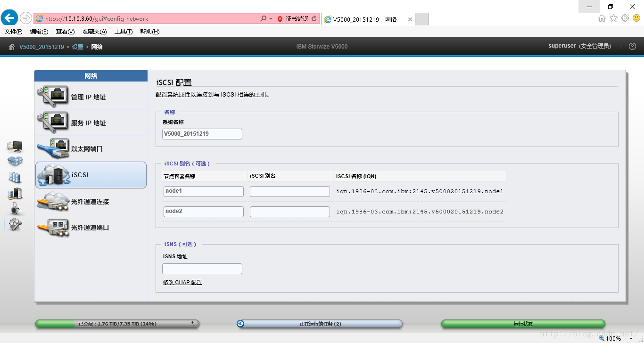Viewport: 644px width, 343px height.
Task: Click the IBM Storwize V5000 title text
Action: click(322, 47)
